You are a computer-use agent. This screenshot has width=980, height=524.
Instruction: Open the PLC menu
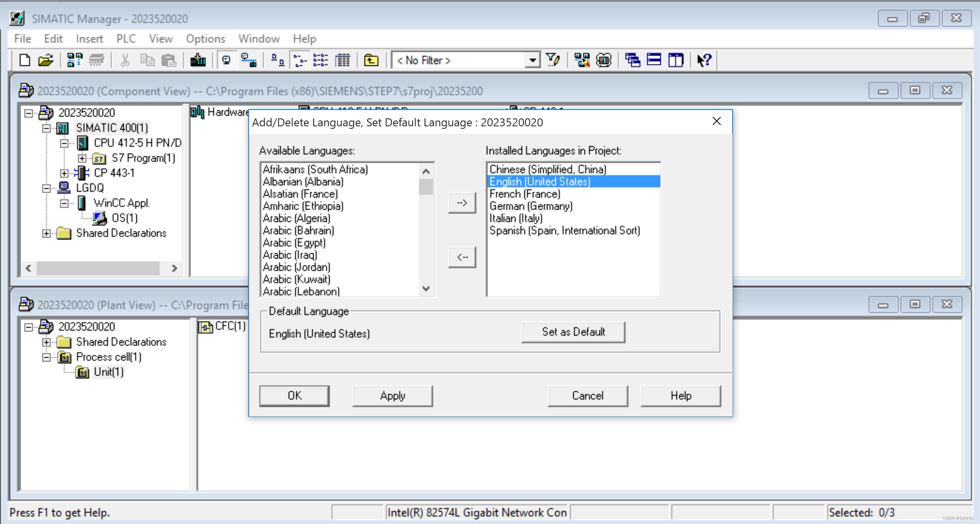(126, 38)
